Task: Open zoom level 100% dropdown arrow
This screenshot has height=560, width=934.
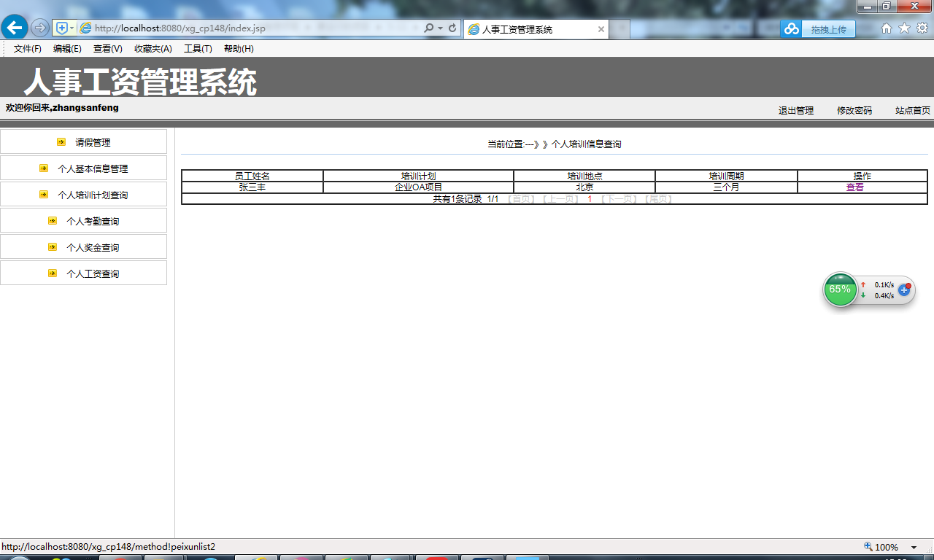Action: pos(914,548)
